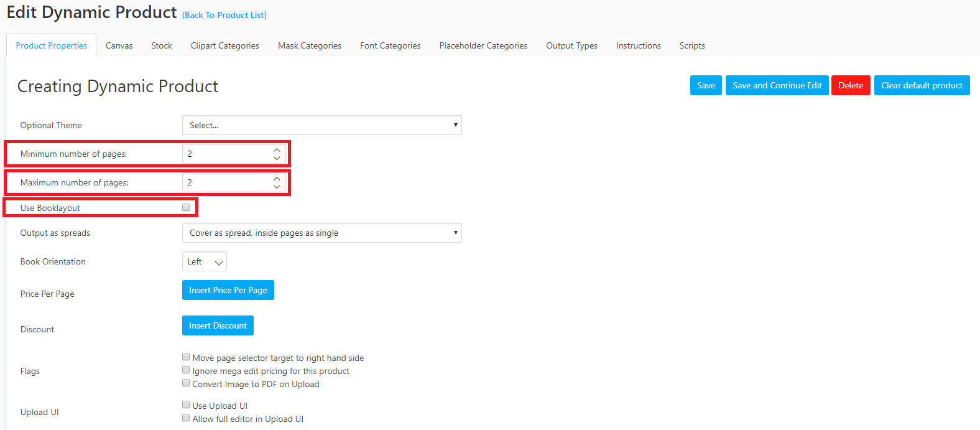This screenshot has height=430, width=980.
Task: Enable Convert Image to PDF on Upload
Action: pyautogui.click(x=186, y=383)
